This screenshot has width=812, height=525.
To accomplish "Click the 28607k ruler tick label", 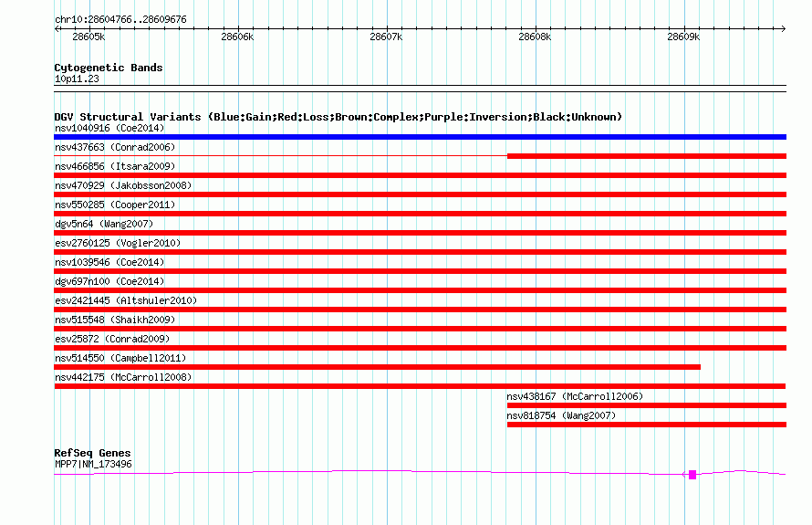I will (x=386, y=37).
